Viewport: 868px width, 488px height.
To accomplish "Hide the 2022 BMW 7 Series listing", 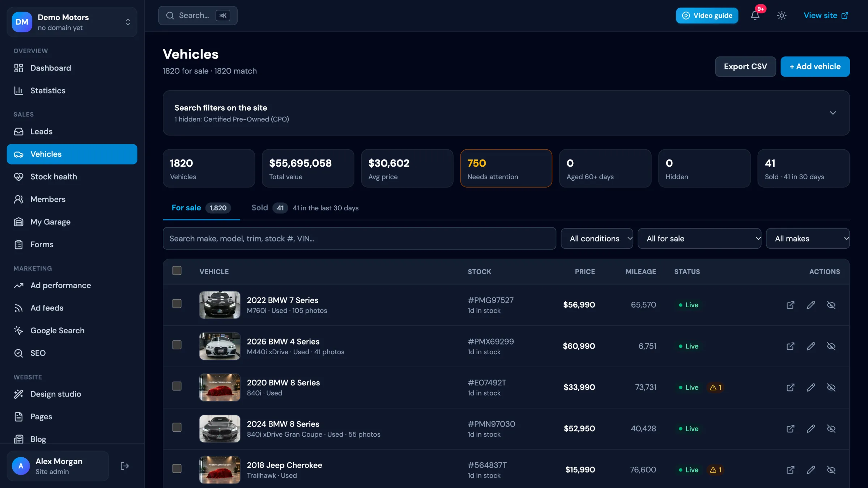I will pyautogui.click(x=831, y=305).
